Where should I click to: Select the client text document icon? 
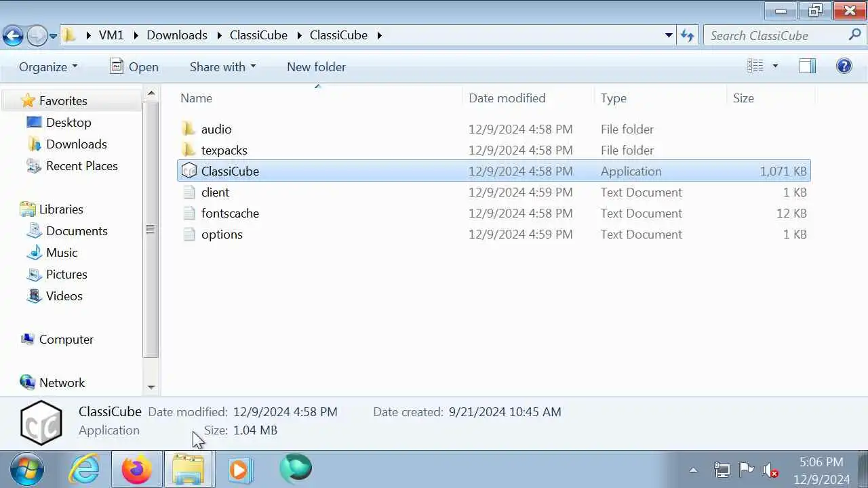tap(189, 192)
